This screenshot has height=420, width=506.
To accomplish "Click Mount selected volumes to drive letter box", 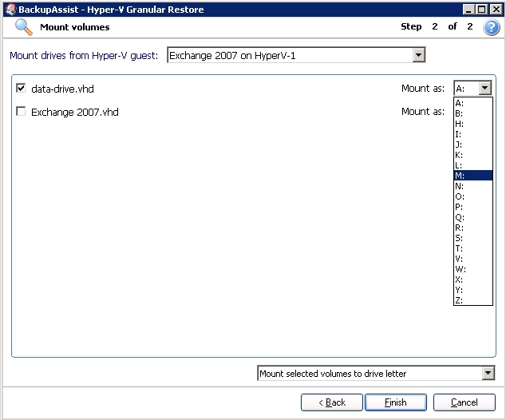I will (376, 373).
